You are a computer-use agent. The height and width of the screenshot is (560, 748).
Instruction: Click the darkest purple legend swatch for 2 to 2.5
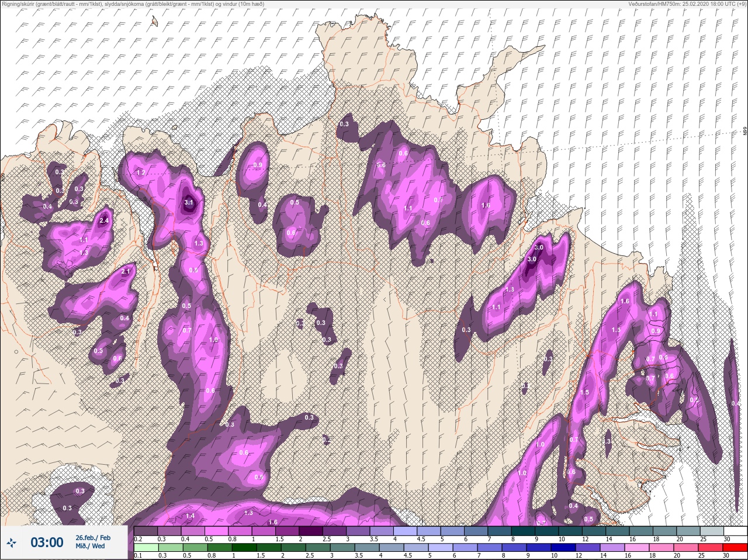311,531
